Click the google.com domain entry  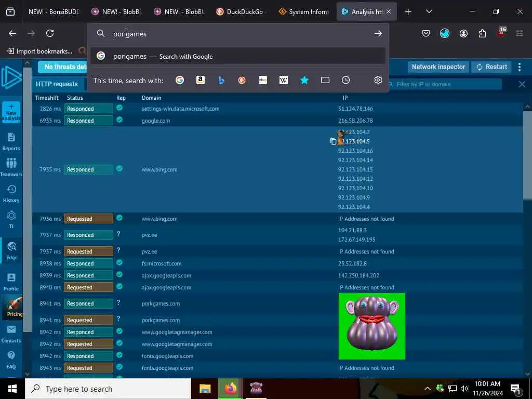click(156, 121)
